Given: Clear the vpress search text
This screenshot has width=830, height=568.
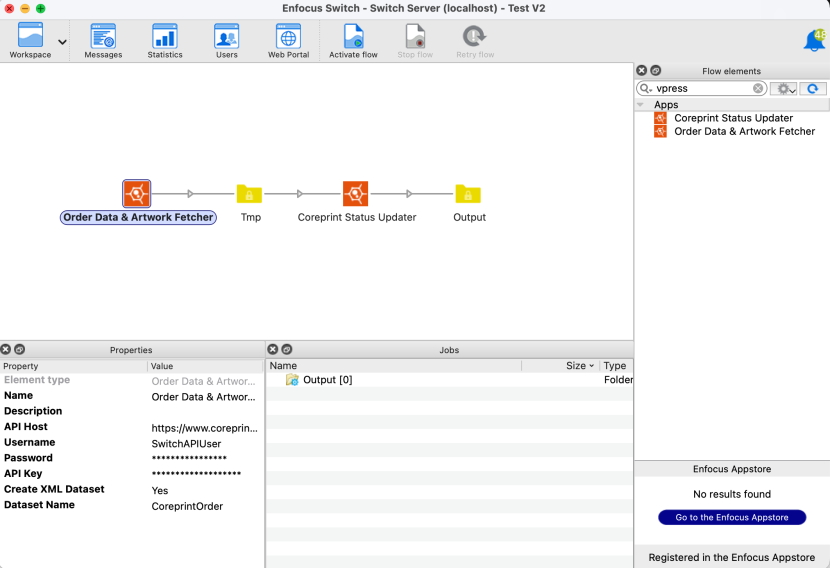Looking at the screenshot, I should point(758,89).
